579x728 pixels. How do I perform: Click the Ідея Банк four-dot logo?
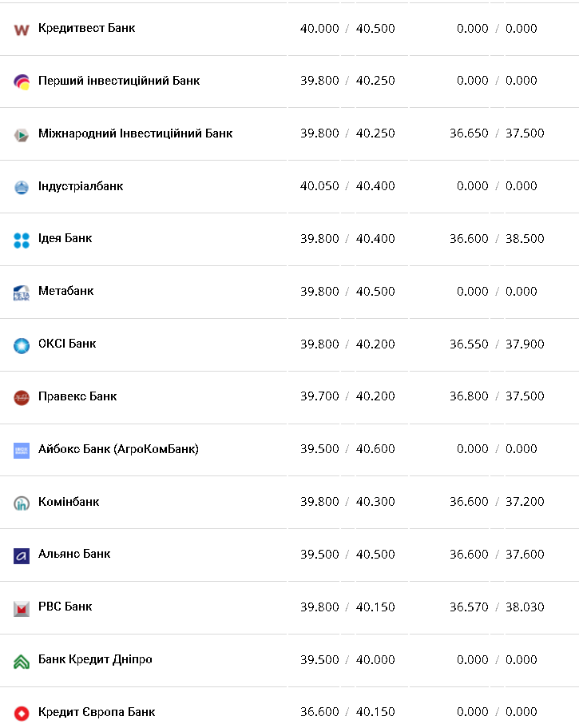pos(22,240)
